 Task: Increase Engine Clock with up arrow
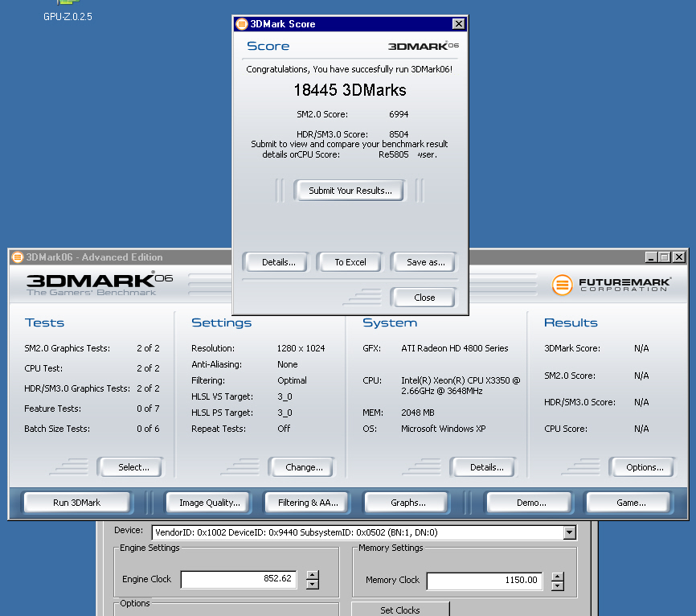click(313, 575)
